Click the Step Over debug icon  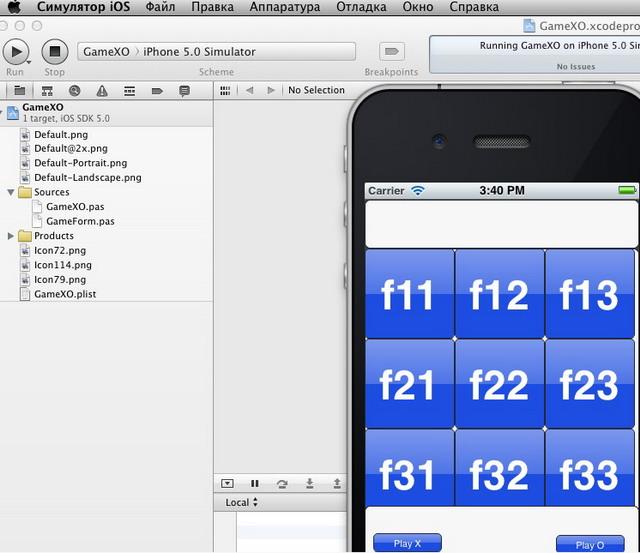[282, 483]
